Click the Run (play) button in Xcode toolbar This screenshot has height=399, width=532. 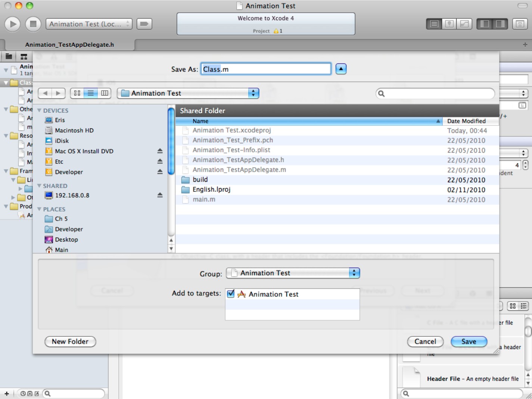(x=12, y=24)
